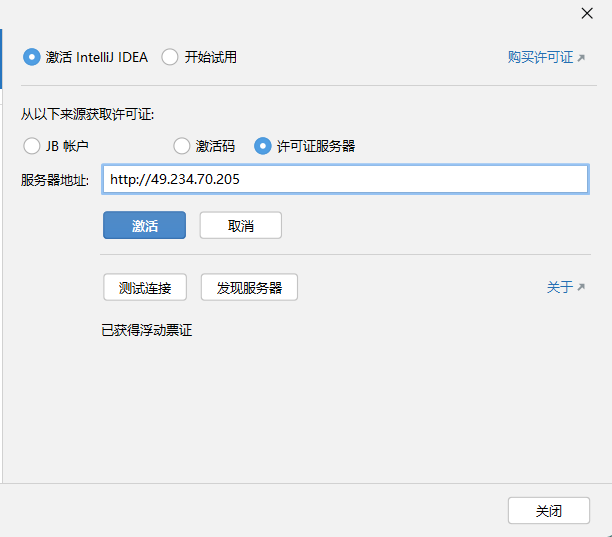612x537 pixels.
Task: Choose the 开始试用 radio option
Action: click(170, 57)
